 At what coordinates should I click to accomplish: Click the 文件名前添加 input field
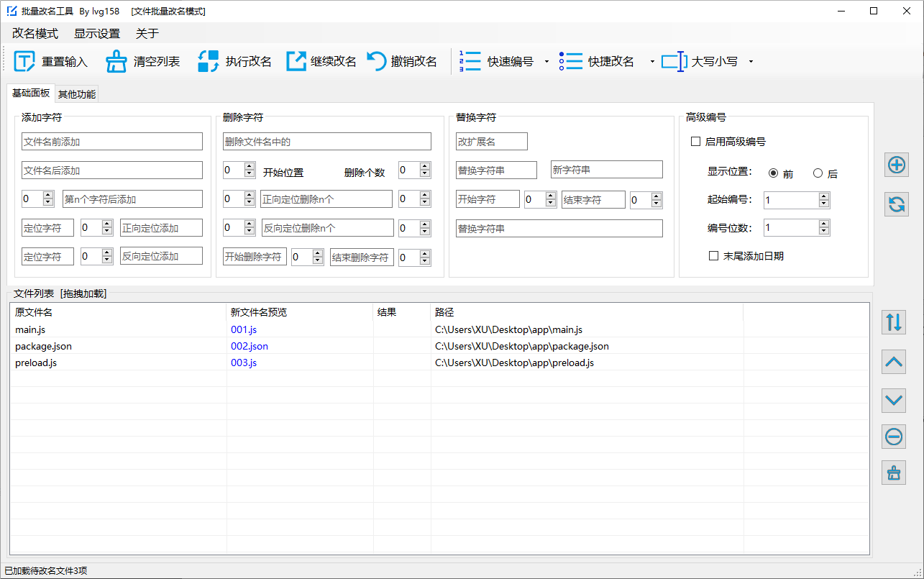112,142
